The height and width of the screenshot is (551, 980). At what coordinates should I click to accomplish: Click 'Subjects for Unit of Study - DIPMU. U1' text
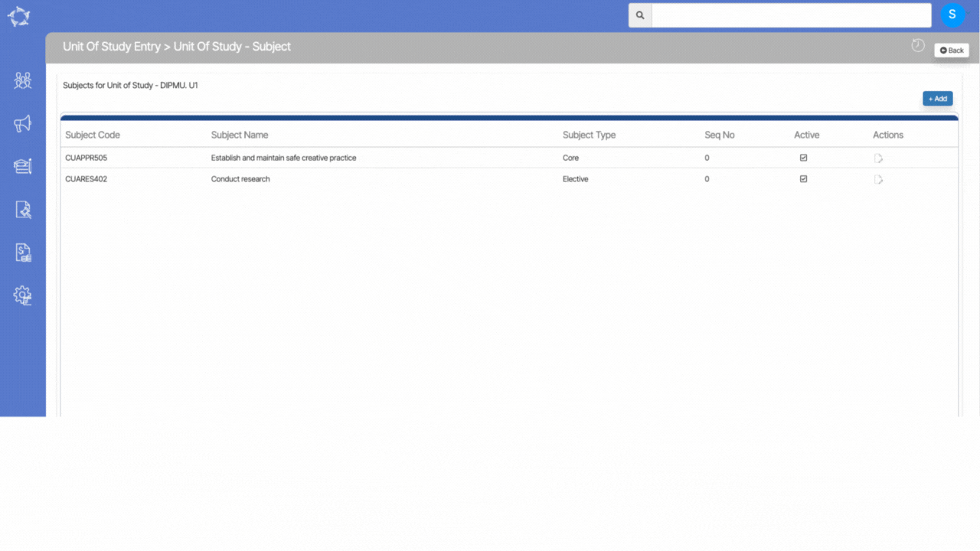pos(130,86)
